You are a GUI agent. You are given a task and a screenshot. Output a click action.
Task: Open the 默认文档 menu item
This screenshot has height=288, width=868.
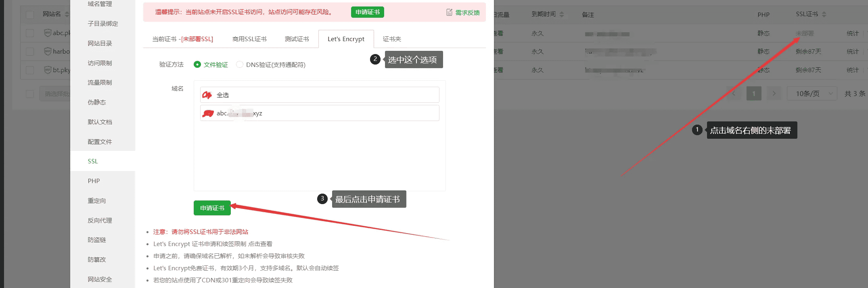pos(100,122)
